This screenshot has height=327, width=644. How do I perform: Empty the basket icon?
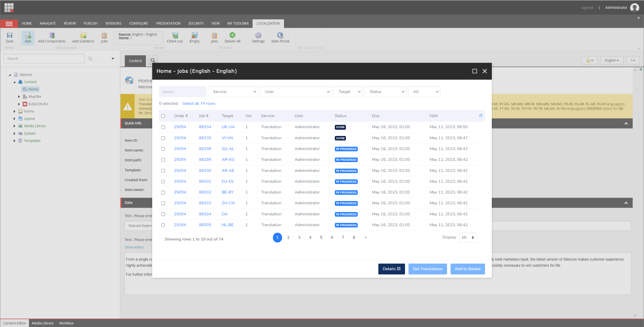(195, 35)
